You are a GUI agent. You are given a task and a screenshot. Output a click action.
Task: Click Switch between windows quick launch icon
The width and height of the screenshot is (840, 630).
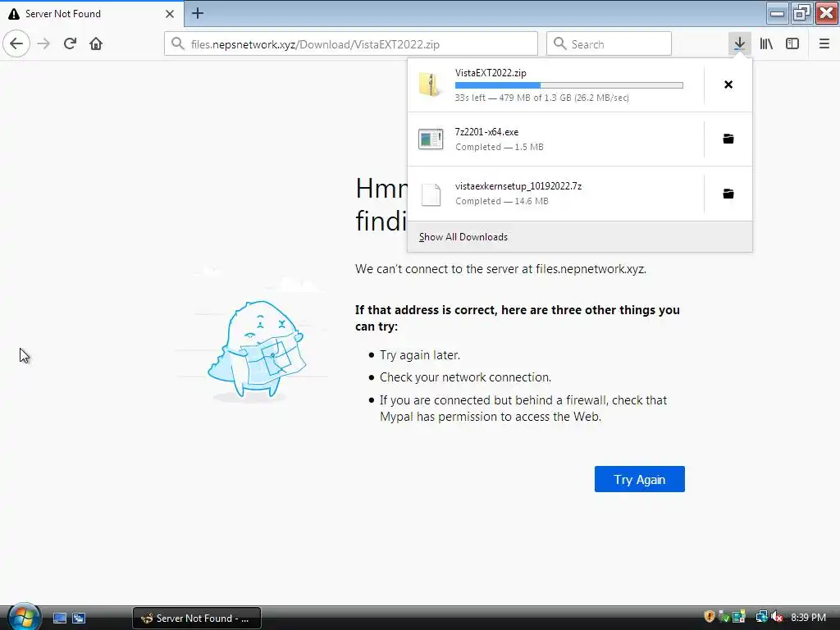pos(79,619)
